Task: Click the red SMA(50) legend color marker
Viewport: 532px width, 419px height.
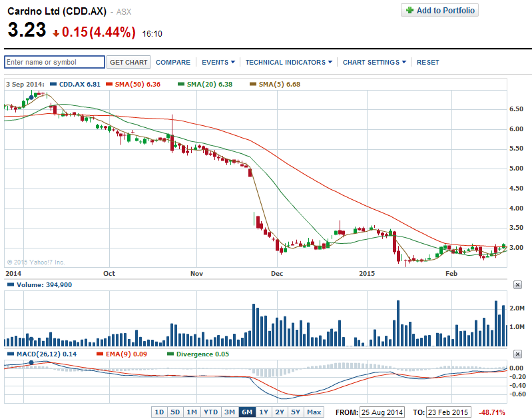Action: click(109, 84)
